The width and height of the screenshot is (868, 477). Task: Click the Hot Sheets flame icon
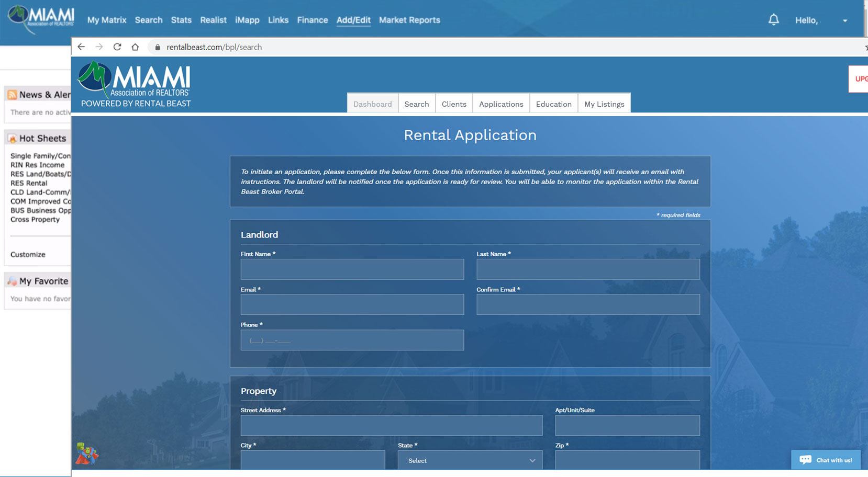coord(12,139)
